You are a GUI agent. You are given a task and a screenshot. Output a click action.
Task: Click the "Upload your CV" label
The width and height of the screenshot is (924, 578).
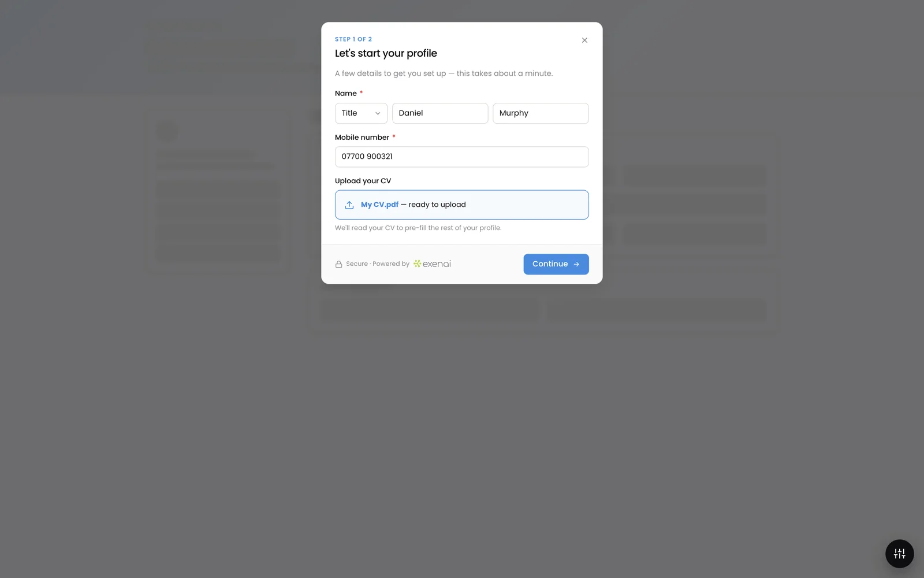point(363,181)
